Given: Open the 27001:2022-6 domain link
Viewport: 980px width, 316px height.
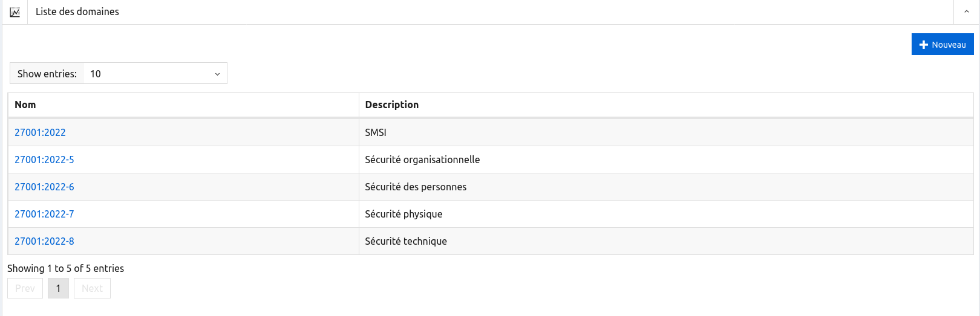Looking at the screenshot, I should (44, 187).
